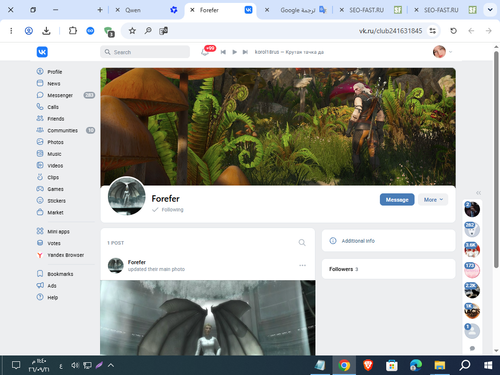Open the notifications bell with +99 badge
The height and width of the screenshot is (375, 500).
pos(205,52)
